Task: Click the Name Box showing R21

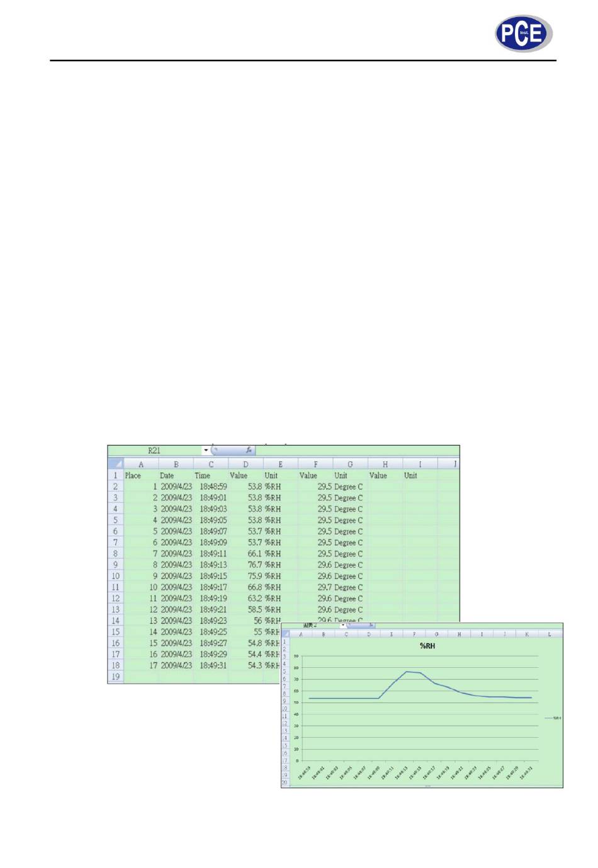Action: [155, 450]
